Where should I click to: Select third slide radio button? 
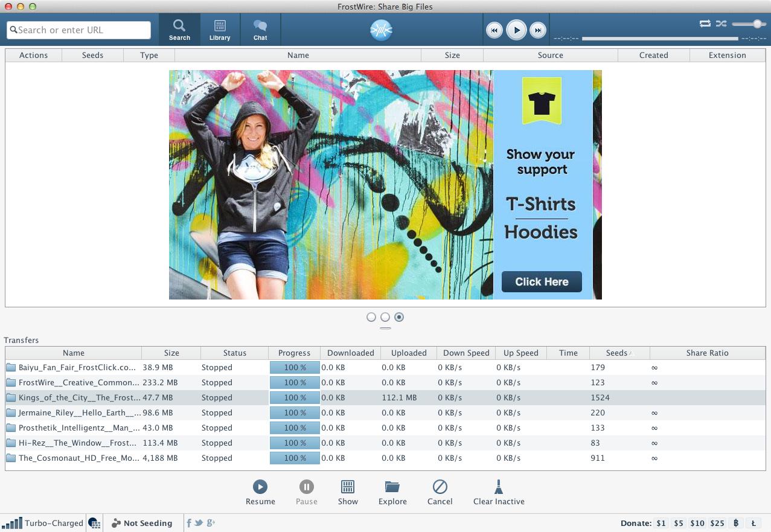click(399, 317)
